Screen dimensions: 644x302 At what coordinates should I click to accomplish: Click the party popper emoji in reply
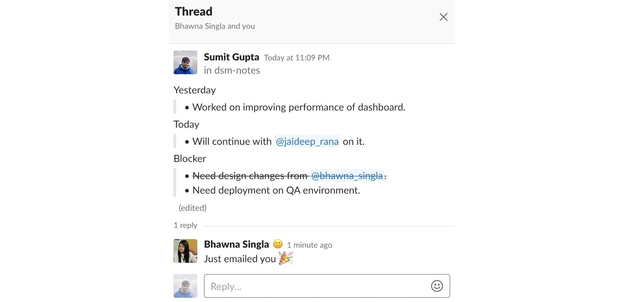coord(285,258)
